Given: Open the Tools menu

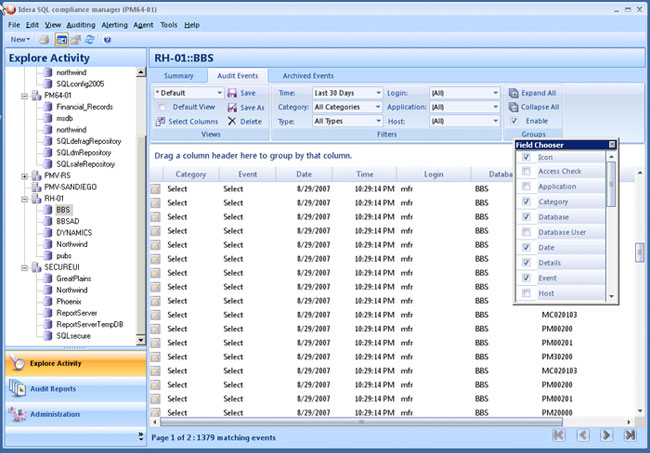Looking at the screenshot, I should pyautogui.click(x=168, y=25).
